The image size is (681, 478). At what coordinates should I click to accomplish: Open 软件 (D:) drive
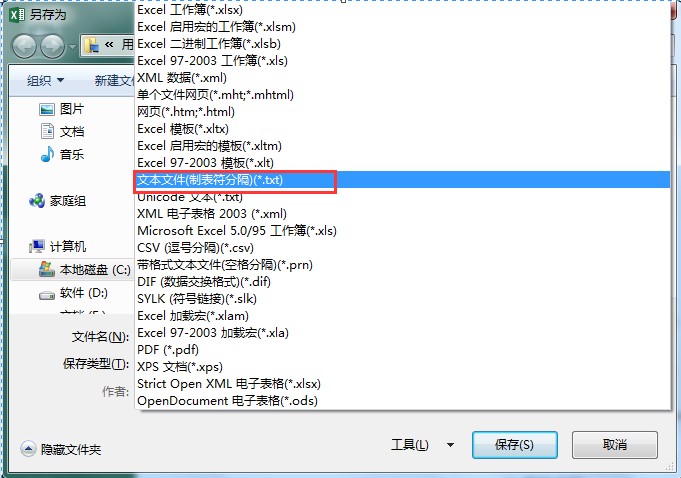point(73,293)
